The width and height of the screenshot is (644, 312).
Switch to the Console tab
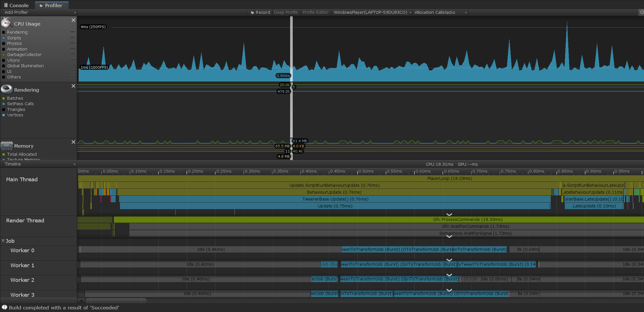click(x=16, y=5)
